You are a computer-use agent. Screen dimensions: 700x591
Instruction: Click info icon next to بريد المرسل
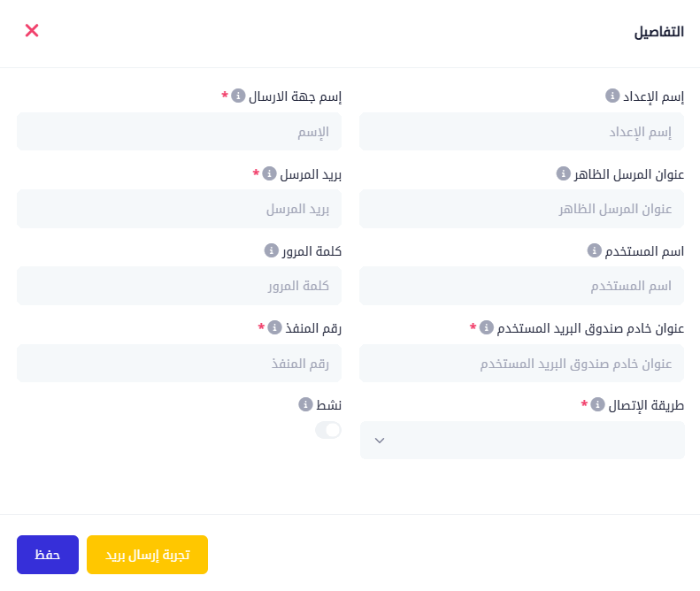point(269,173)
